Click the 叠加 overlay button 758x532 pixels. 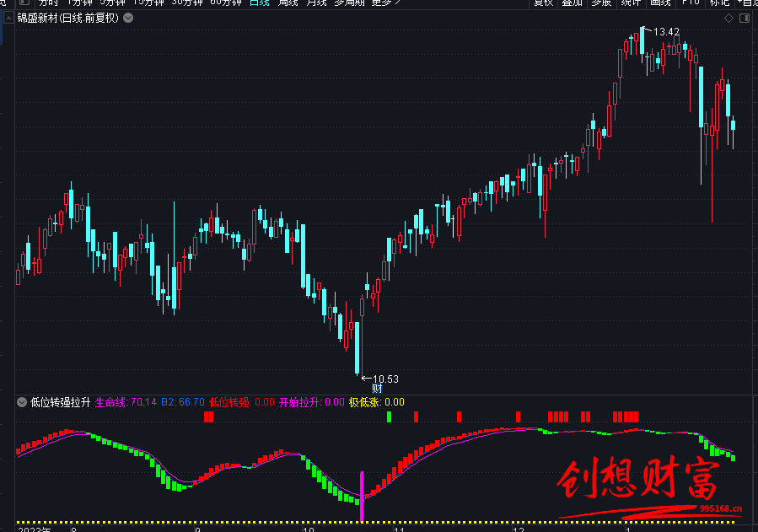tap(573, 3)
